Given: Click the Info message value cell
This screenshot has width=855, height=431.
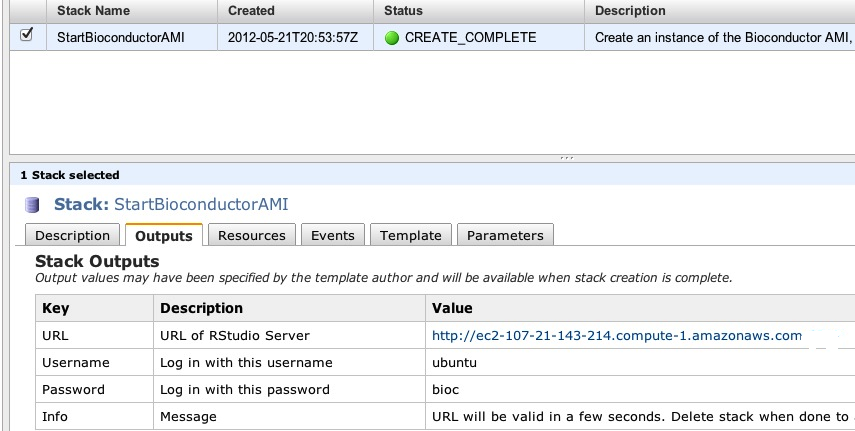Looking at the screenshot, I should pyautogui.click(x=640, y=416).
